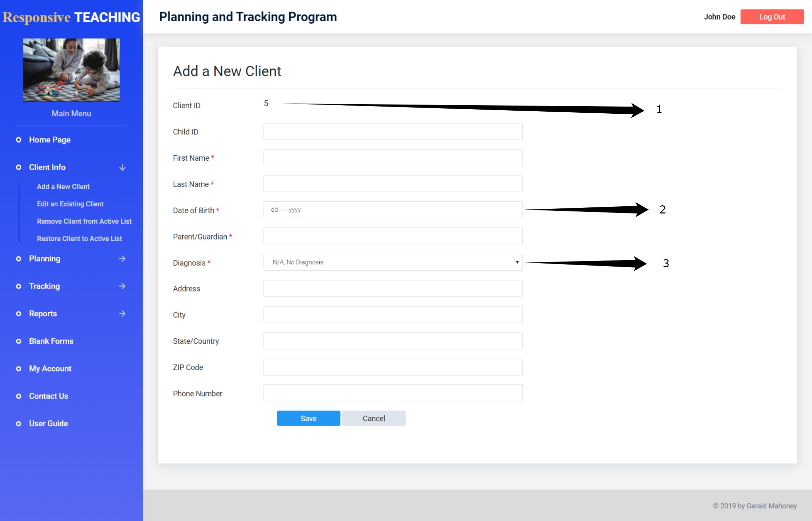
Task: Click the Date of Birth input field
Action: pos(393,210)
